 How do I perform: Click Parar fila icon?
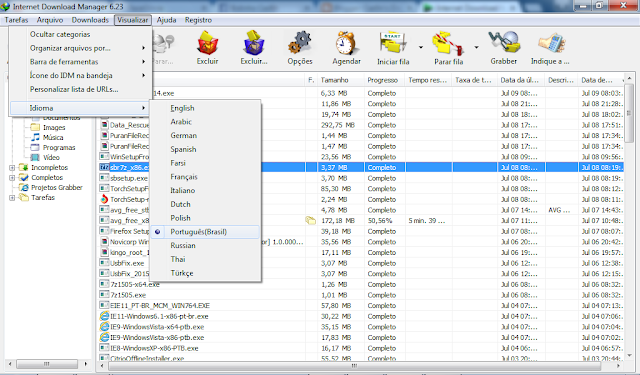448,43
